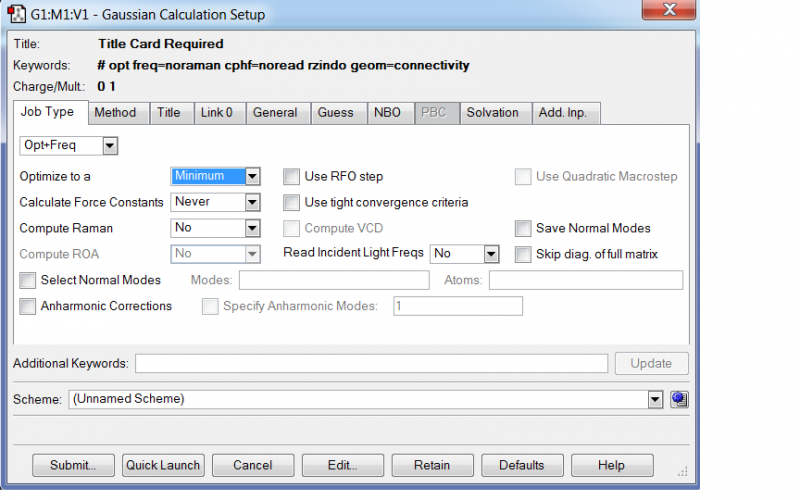Click the Cancel button
The width and height of the screenshot is (800, 500).
(253, 465)
